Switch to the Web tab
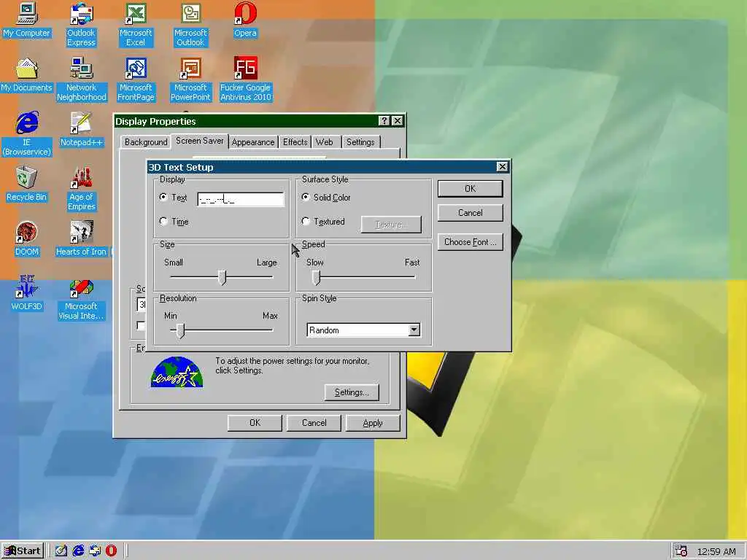Image resolution: width=747 pixels, height=560 pixels. [x=325, y=142]
